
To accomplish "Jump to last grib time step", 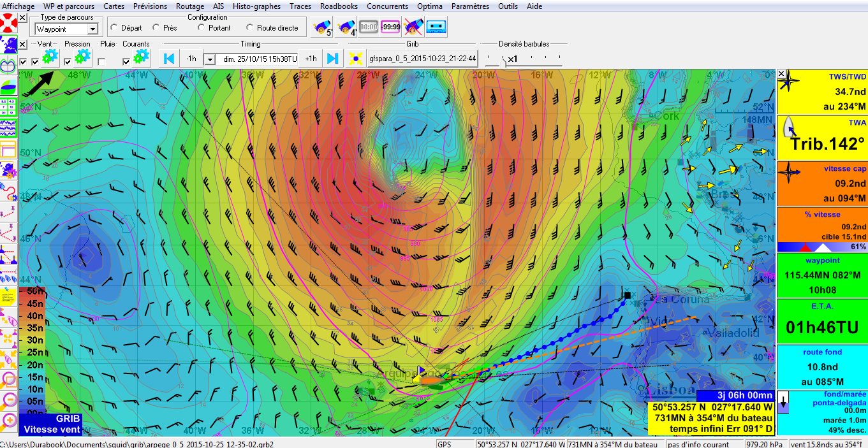I will 332,59.
